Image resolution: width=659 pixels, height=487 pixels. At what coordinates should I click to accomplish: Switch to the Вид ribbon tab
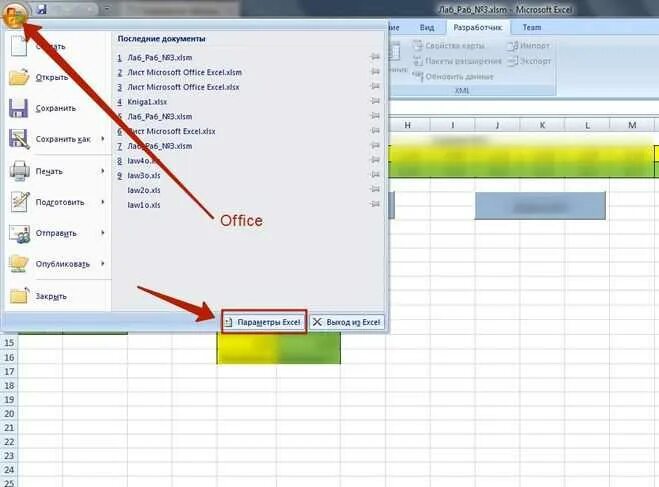tap(427, 28)
